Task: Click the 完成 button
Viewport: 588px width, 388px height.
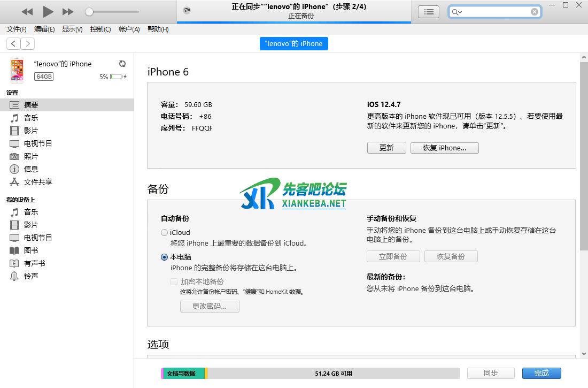Action: [x=541, y=374]
